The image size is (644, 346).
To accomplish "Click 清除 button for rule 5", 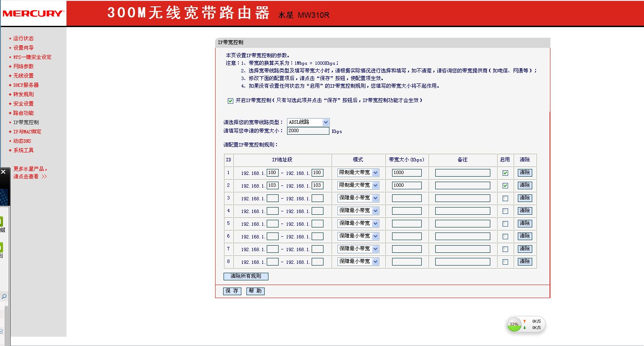I will (525, 224).
